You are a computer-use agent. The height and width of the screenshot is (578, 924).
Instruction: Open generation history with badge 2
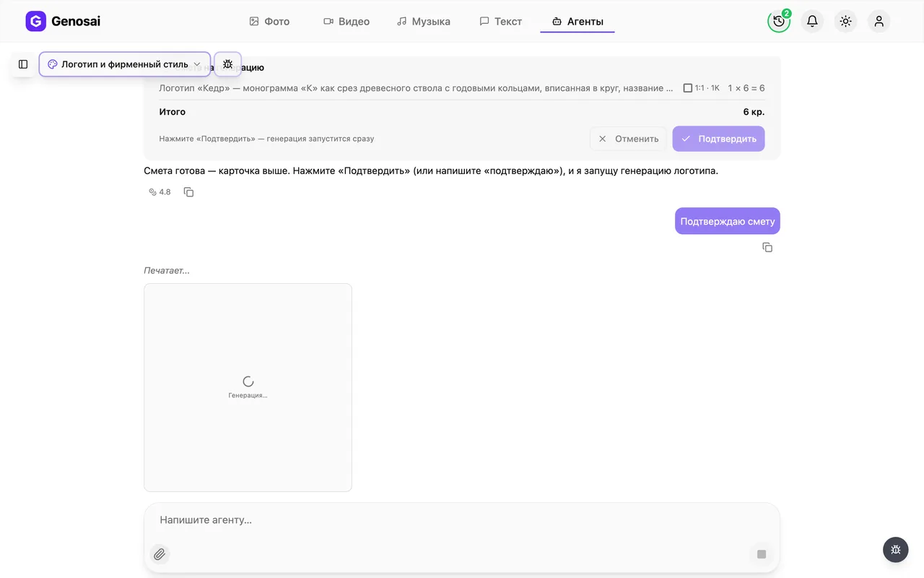click(x=779, y=22)
